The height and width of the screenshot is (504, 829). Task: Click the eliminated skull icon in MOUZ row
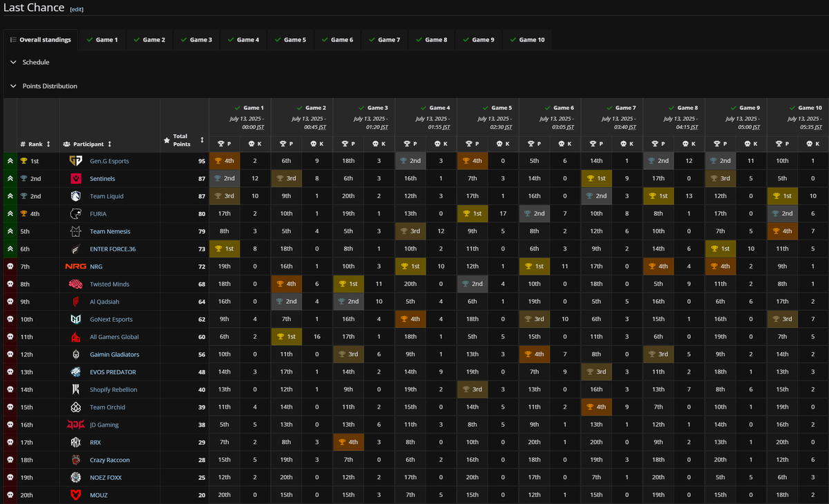[10, 496]
